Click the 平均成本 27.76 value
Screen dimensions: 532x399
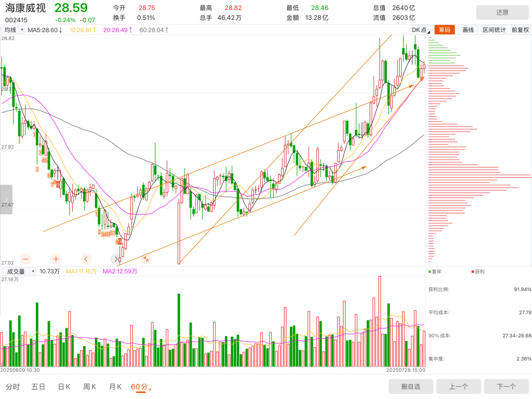click(525, 312)
